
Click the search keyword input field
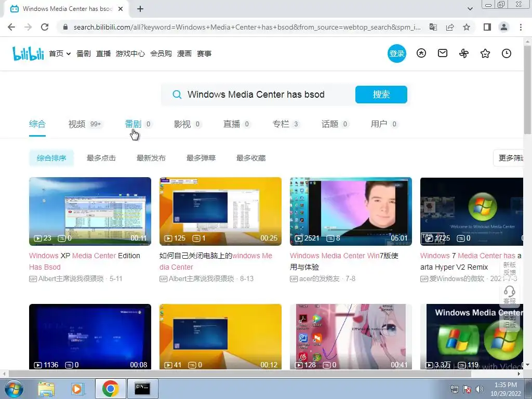tap(267, 95)
